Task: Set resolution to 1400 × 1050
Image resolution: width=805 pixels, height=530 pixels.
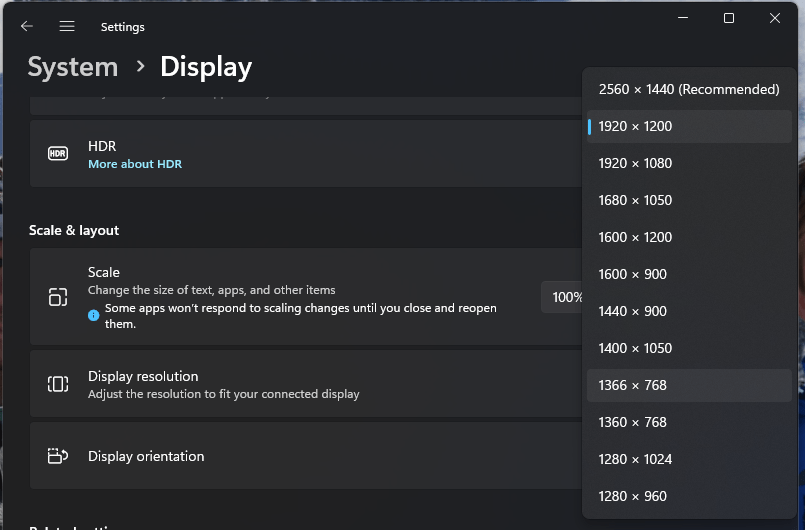Action: coord(689,348)
